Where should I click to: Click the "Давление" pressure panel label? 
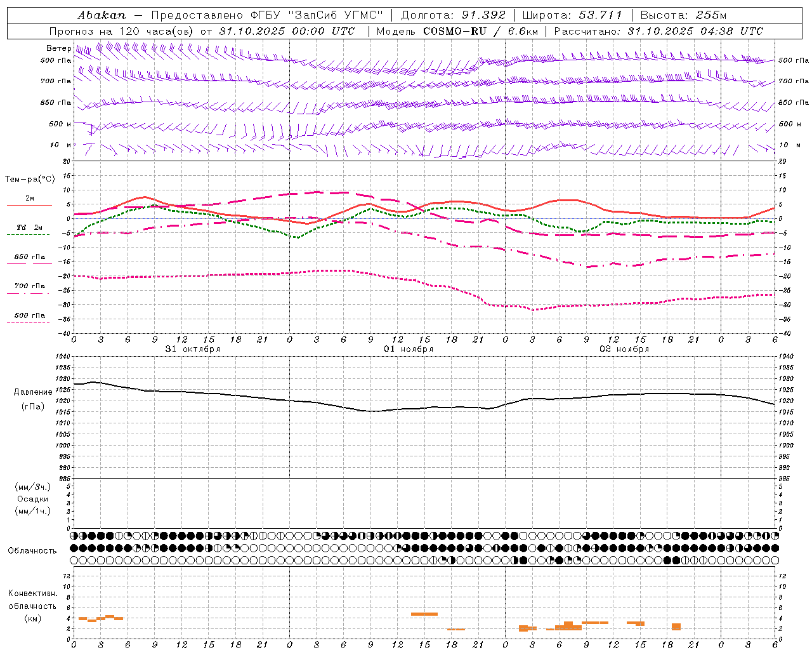33,392
